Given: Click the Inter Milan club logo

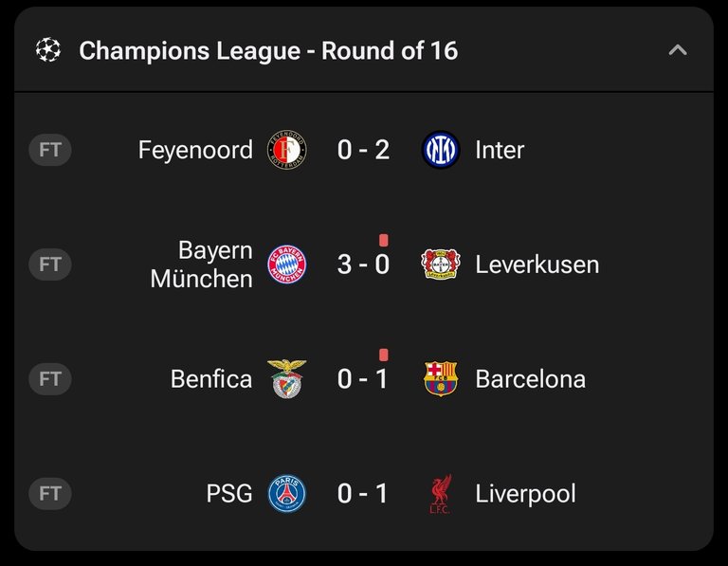Looking at the screenshot, I should pyautogui.click(x=441, y=150).
